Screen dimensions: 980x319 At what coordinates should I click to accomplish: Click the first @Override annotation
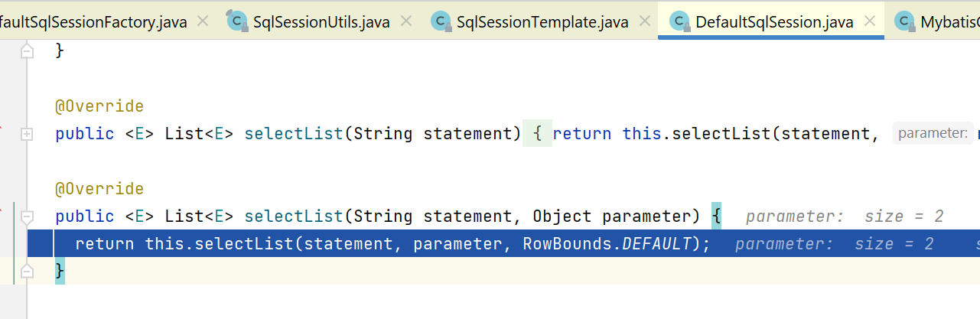99,106
